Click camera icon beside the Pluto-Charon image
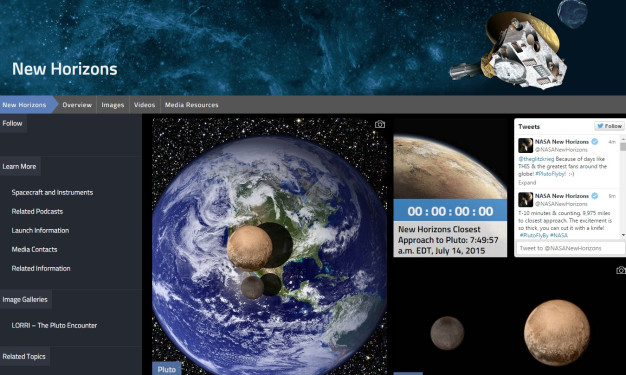 (x=621, y=270)
